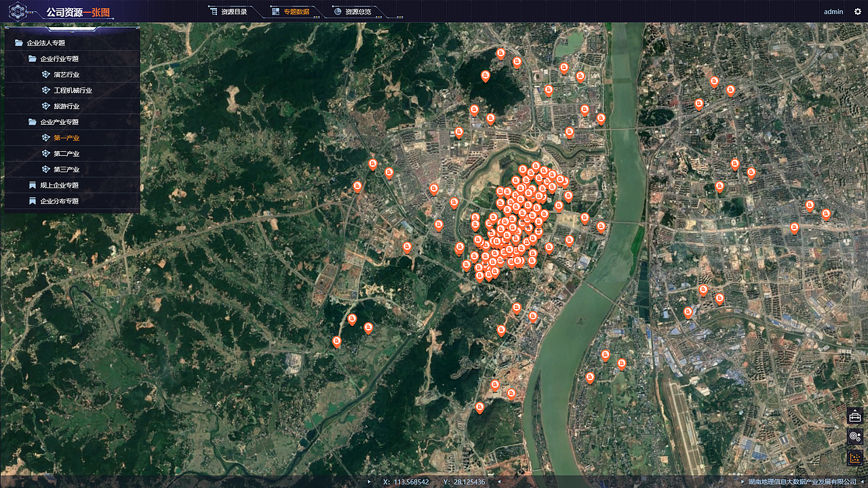Click the bookmark icon beside 规上企业专题
The height and width of the screenshot is (488, 868).
point(33,185)
